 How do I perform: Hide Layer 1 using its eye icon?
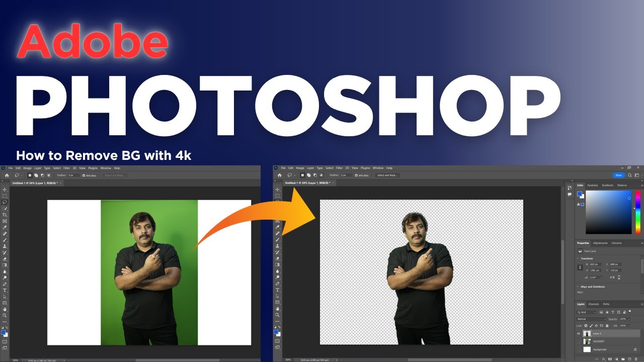(579, 333)
